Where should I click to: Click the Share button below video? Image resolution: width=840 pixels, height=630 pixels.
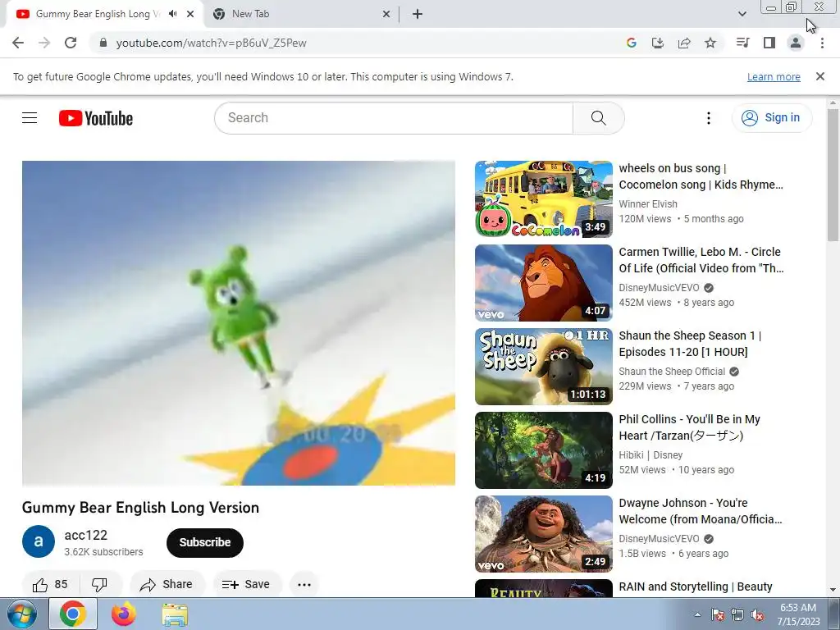click(167, 584)
